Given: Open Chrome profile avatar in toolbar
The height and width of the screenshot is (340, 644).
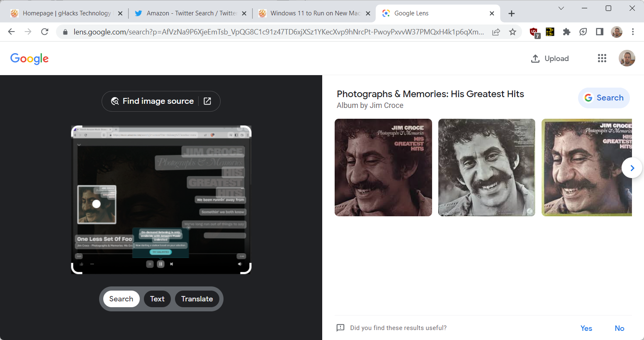Looking at the screenshot, I should [x=617, y=32].
